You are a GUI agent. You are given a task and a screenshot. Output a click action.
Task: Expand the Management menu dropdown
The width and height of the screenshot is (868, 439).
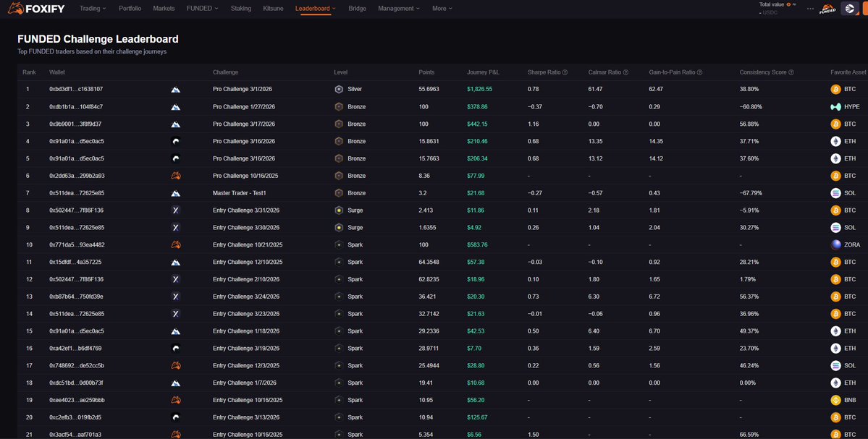click(399, 9)
